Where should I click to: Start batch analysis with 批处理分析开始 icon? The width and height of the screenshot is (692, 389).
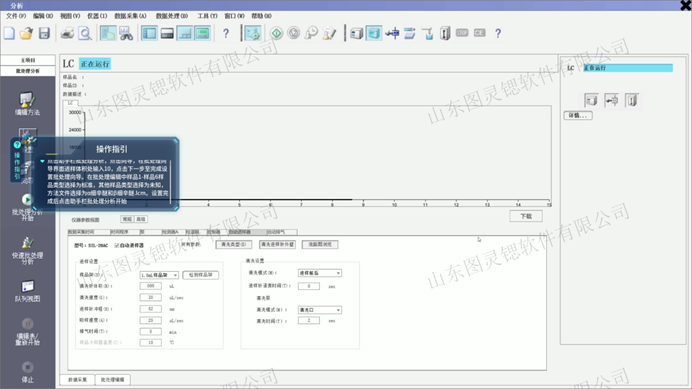[x=27, y=208]
